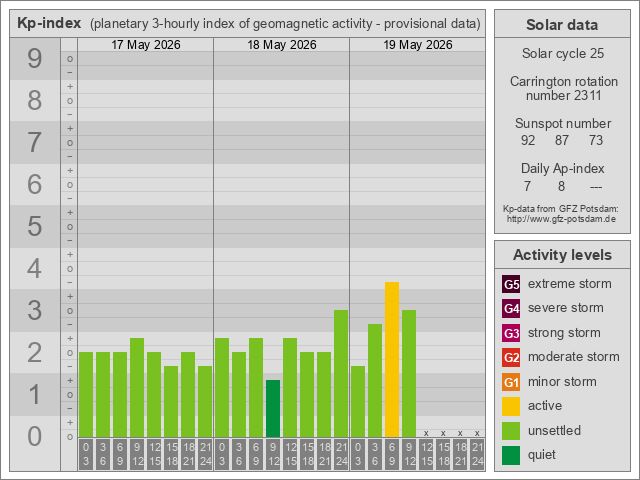Click the G5 extreme storm badge
Screen dimensions: 640x480
click(x=511, y=284)
